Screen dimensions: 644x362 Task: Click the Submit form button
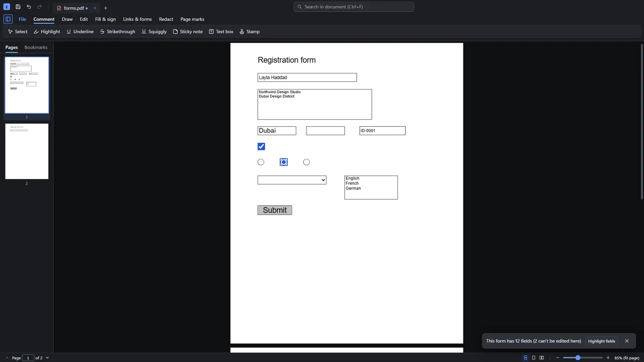(x=275, y=210)
